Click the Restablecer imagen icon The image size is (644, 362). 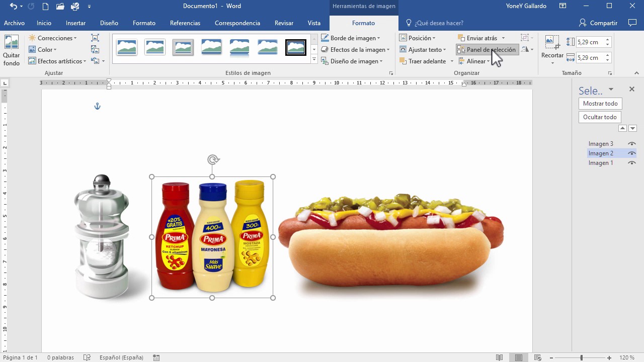(95, 61)
